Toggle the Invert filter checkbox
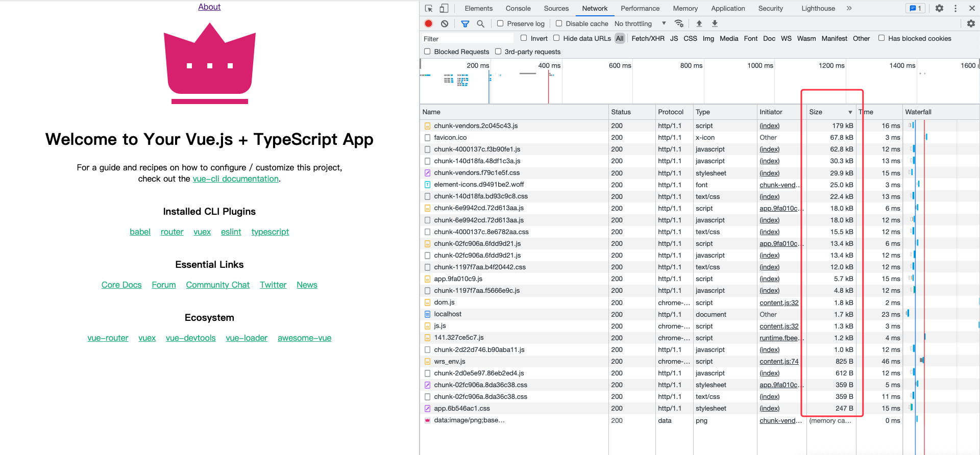Viewport: 980px width, 455px height. coord(524,38)
